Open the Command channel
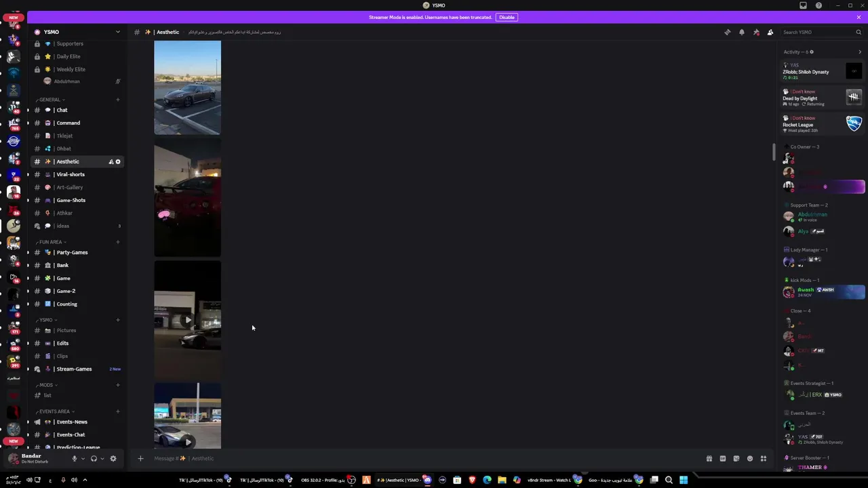 point(78,123)
